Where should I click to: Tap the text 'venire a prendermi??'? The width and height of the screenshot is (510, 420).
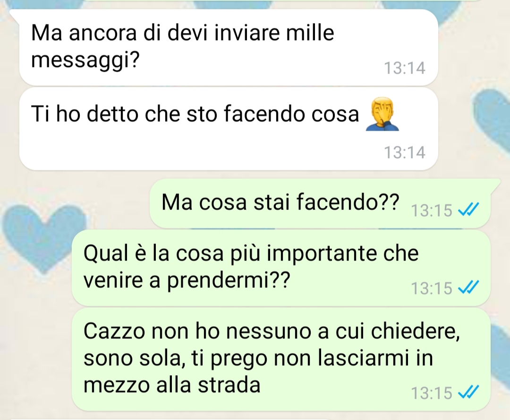(x=187, y=280)
